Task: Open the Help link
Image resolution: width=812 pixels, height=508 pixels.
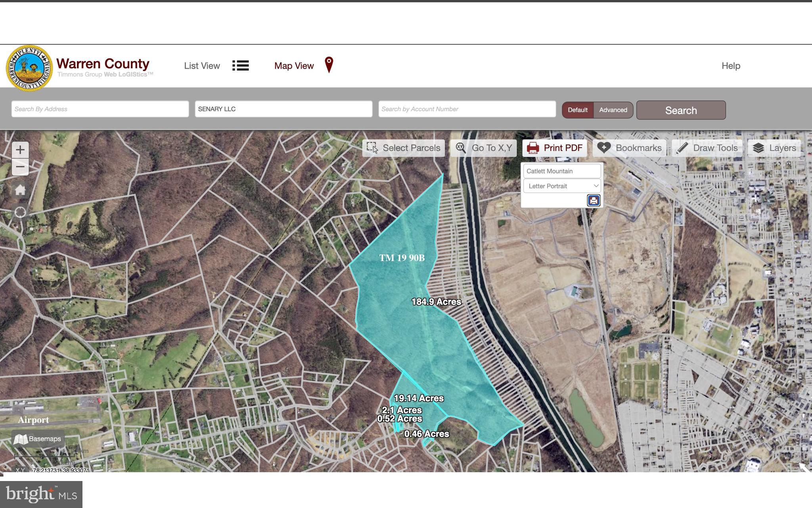Action: 731,66
